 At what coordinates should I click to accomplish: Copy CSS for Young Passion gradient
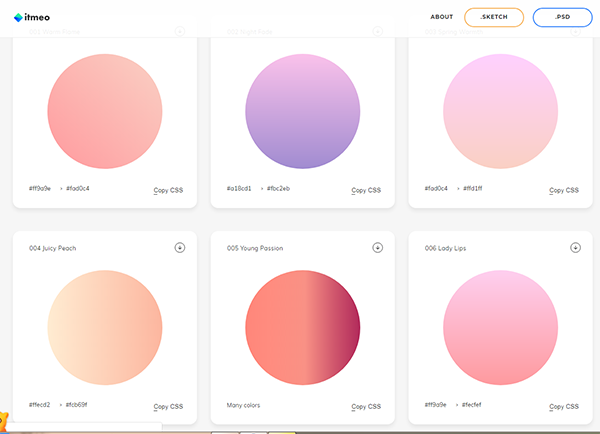[x=366, y=406]
